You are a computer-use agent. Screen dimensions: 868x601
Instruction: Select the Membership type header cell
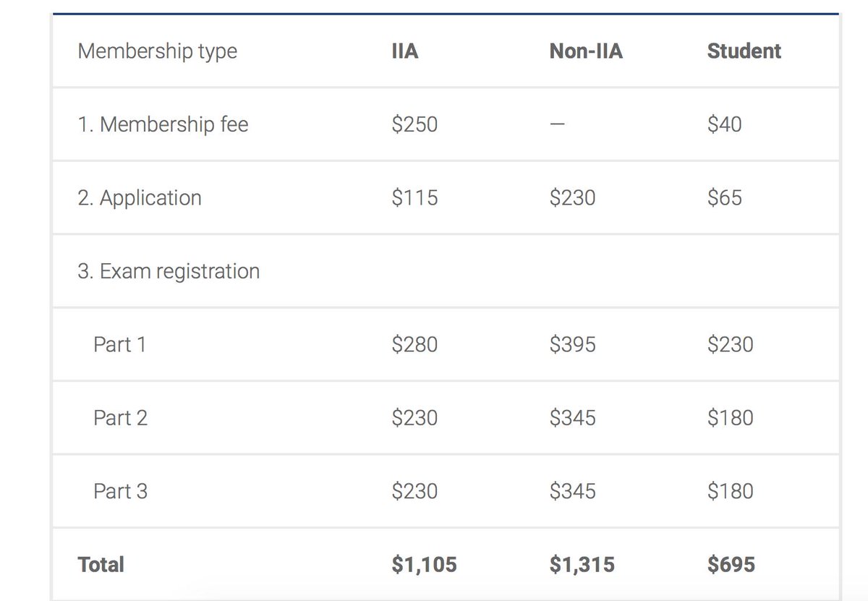(157, 51)
